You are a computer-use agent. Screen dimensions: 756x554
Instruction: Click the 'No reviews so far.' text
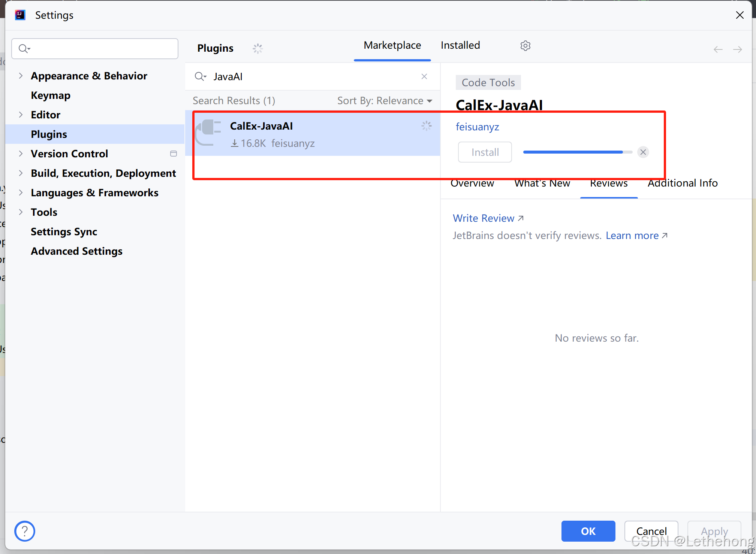coord(597,338)
